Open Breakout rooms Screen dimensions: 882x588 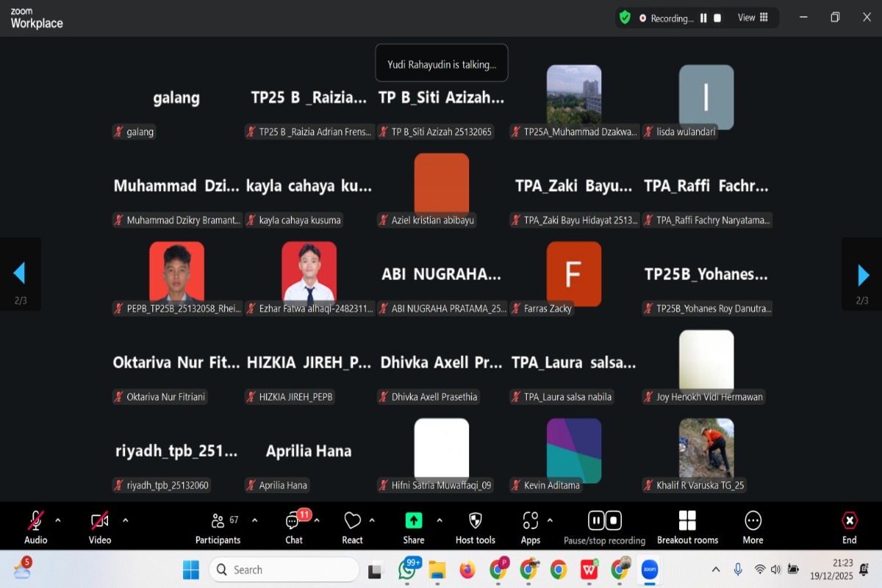tap(687, 520)
